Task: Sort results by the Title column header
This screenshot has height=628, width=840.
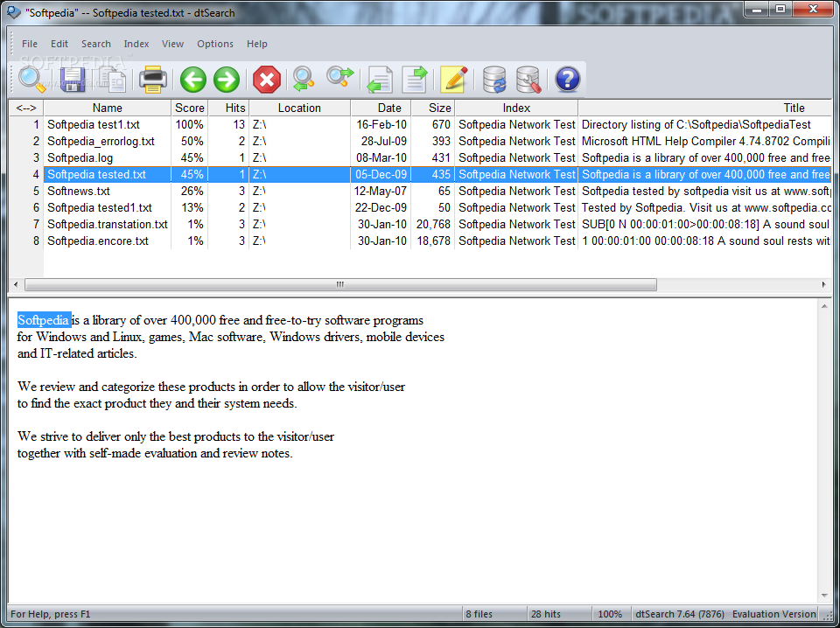Action: coord(705,108)
